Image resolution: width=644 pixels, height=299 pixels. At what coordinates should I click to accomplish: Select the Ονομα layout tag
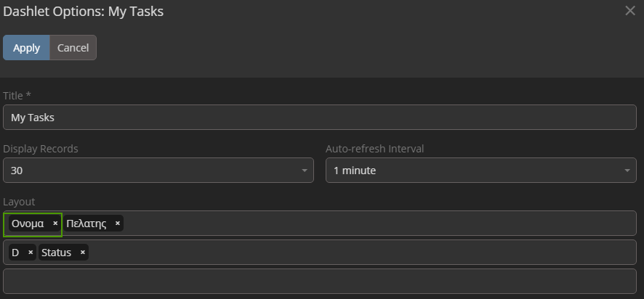pos(28,224)
